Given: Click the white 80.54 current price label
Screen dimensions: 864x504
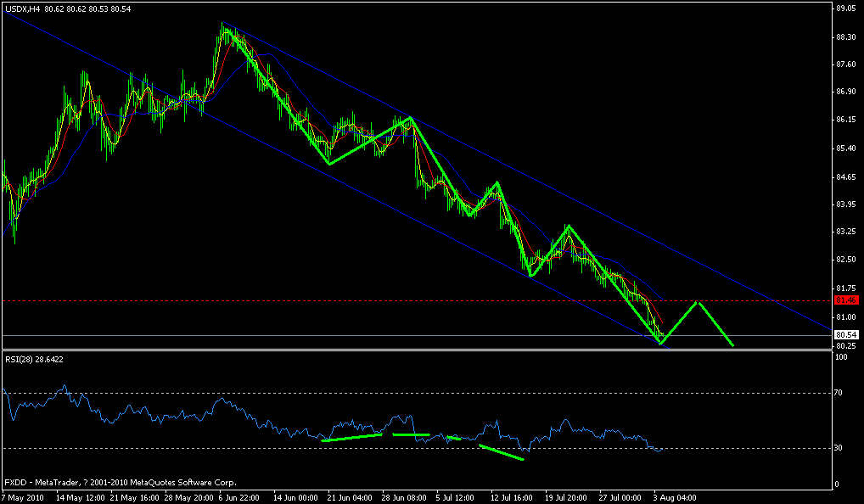Looking at the screenshot, I should (x=846, y=334).
